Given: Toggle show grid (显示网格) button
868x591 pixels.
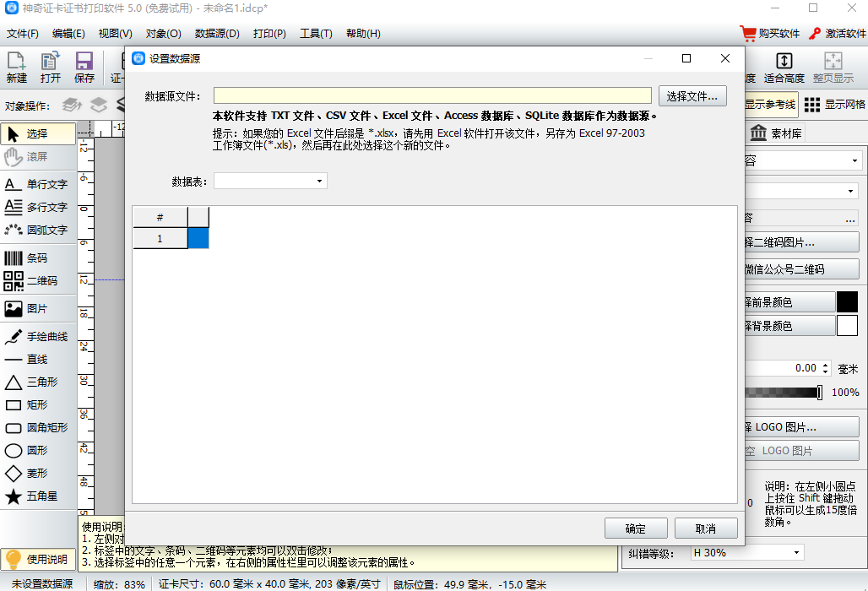Looking at the screenshot, I should pos(834,105).
